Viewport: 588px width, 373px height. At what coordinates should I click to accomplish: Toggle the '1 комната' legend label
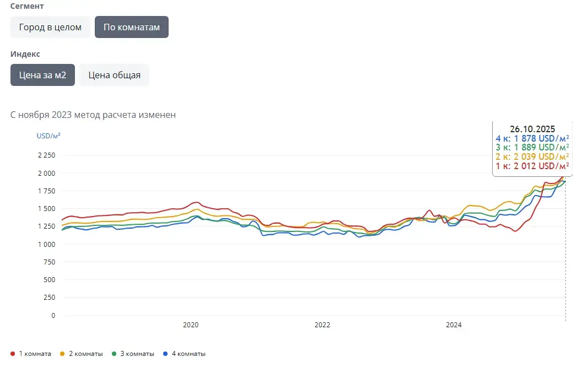click(x=35, y=354)
